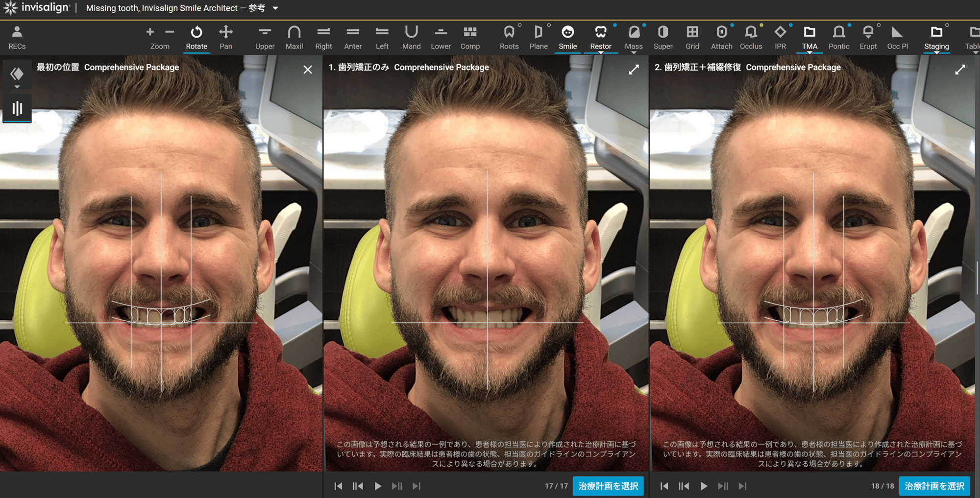Click the zoom in plus icon

150,32
